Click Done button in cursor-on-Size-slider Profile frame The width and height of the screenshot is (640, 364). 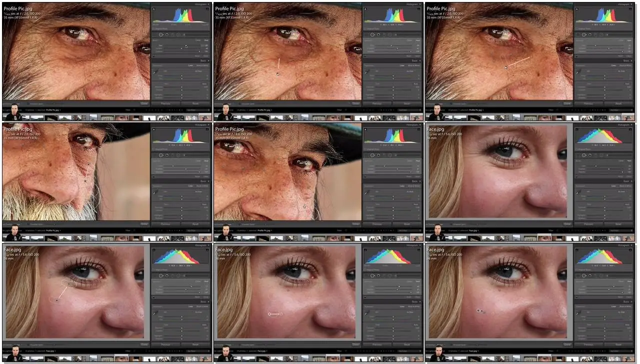[144, 103]
